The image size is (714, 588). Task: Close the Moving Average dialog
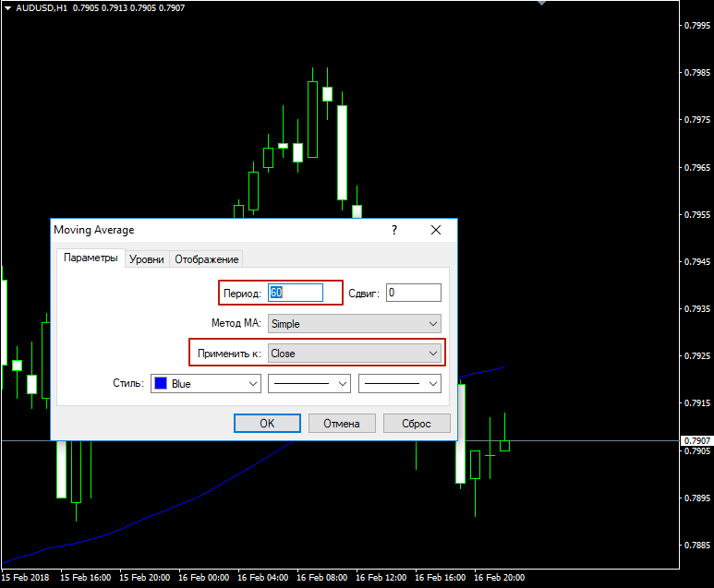436,230
